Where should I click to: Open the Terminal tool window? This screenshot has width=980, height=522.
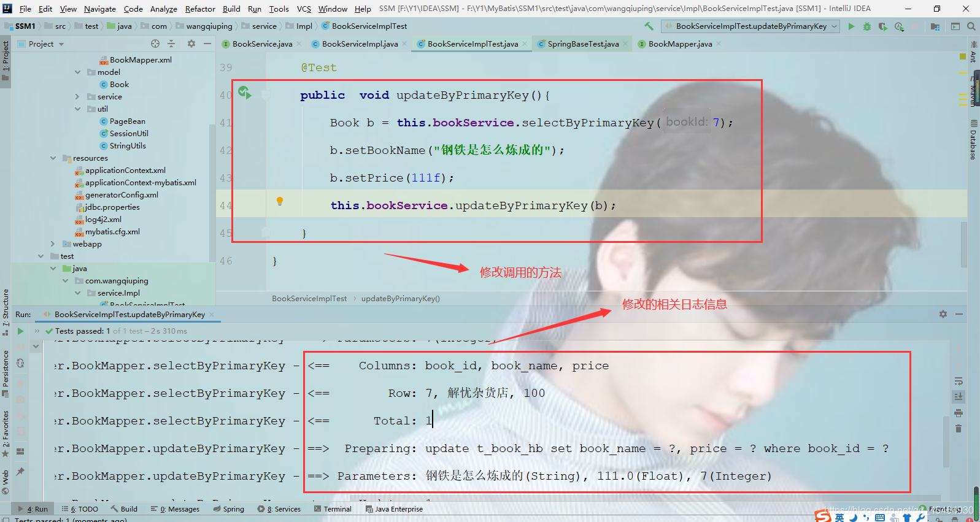pyautogui.click(x=333, y=509)
